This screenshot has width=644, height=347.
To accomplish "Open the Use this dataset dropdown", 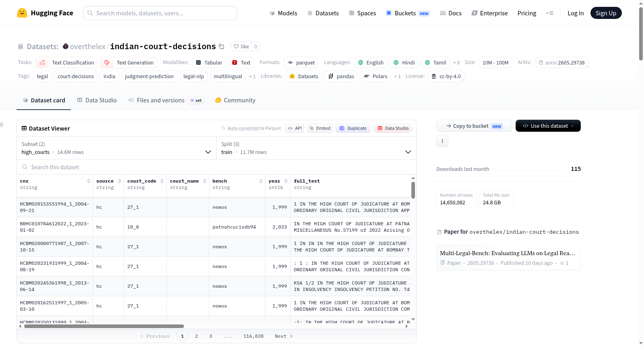I will [548, 126].
